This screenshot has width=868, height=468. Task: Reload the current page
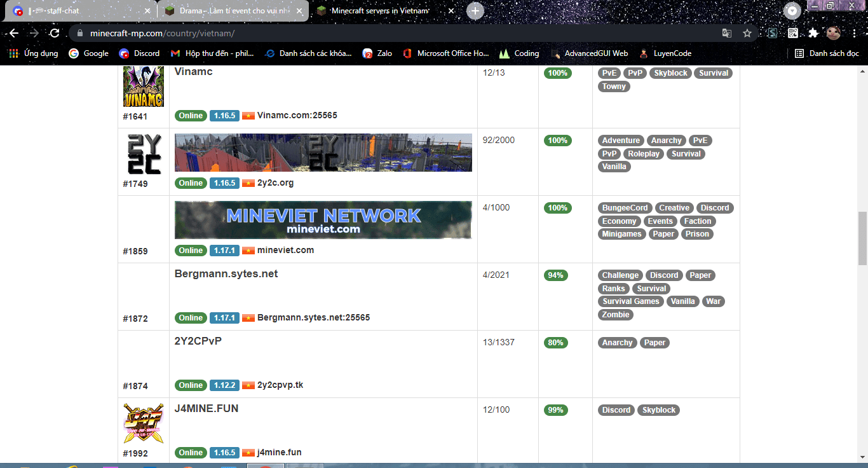point(55,33)
